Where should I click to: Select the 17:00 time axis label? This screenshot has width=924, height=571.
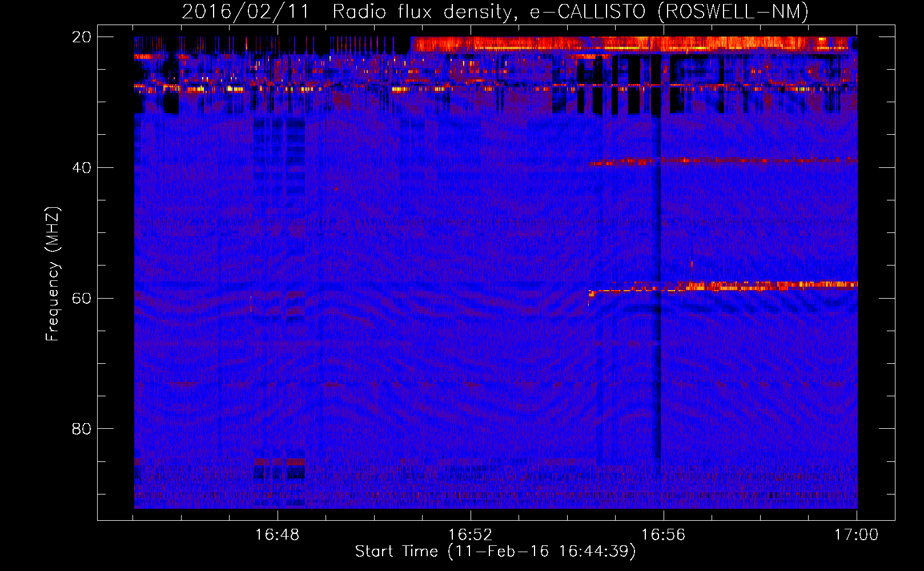pyautogui.click(x=856, y=534)
